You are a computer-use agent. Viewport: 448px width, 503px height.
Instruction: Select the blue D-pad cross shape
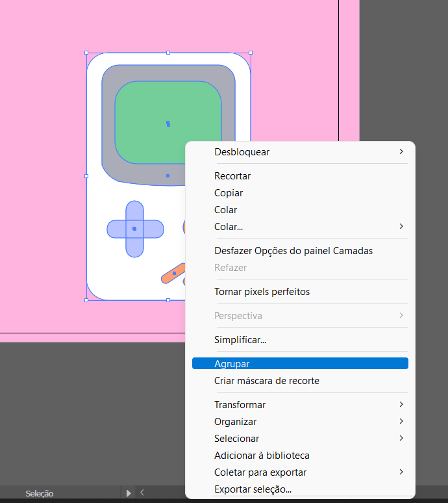[135, 229]
